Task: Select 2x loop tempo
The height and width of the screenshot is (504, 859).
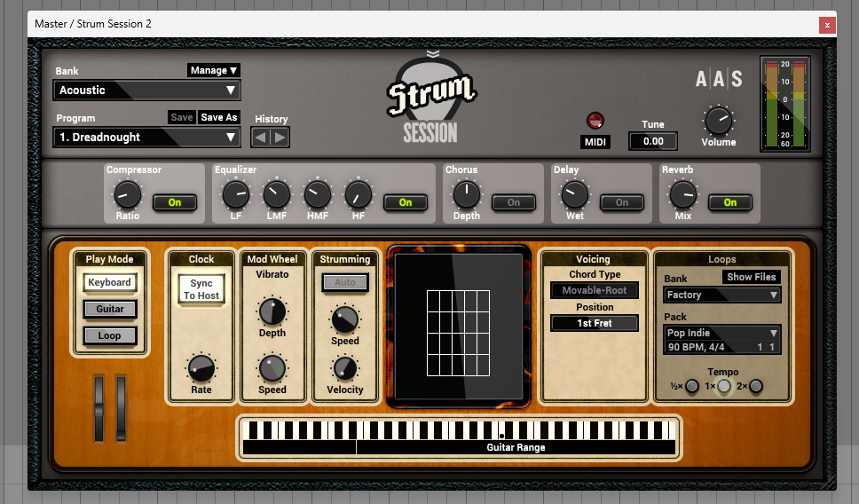Action: pyautogui.click(x=756, y=386)
